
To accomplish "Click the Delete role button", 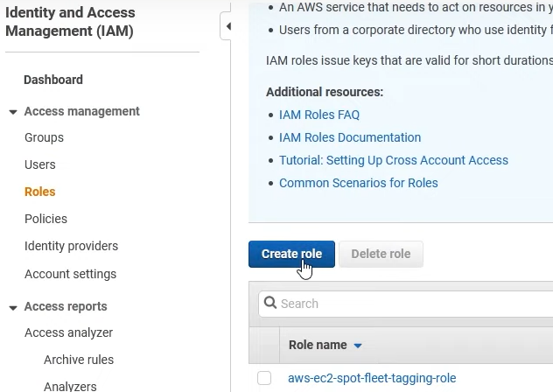I will 381,254.
